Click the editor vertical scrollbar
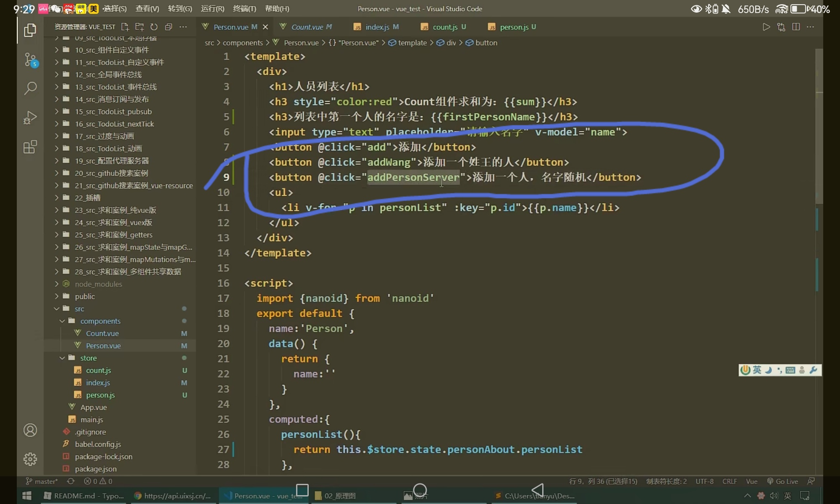Image resolution: width=840 pixels, height=504 pixels. click(819, 126)
